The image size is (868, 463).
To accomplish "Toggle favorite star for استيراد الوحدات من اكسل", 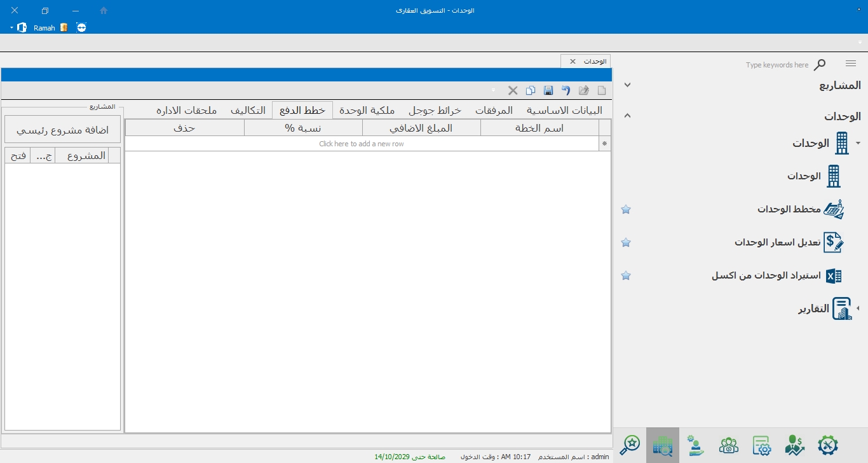I will [626, 275].
